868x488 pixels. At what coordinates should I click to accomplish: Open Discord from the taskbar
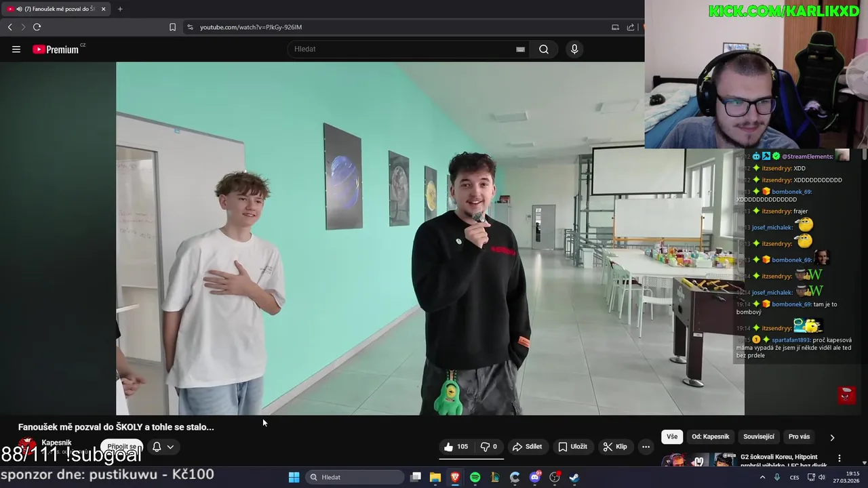pyautogui.click(x=535, y=477)
